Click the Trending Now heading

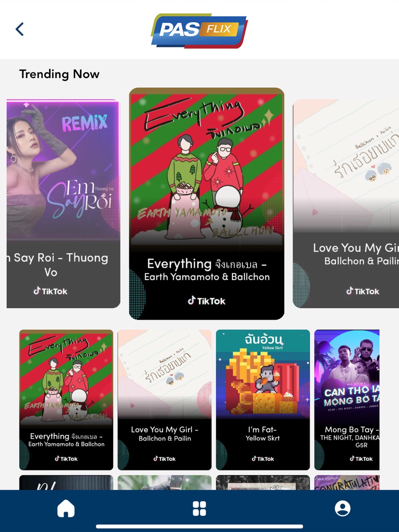59,74
